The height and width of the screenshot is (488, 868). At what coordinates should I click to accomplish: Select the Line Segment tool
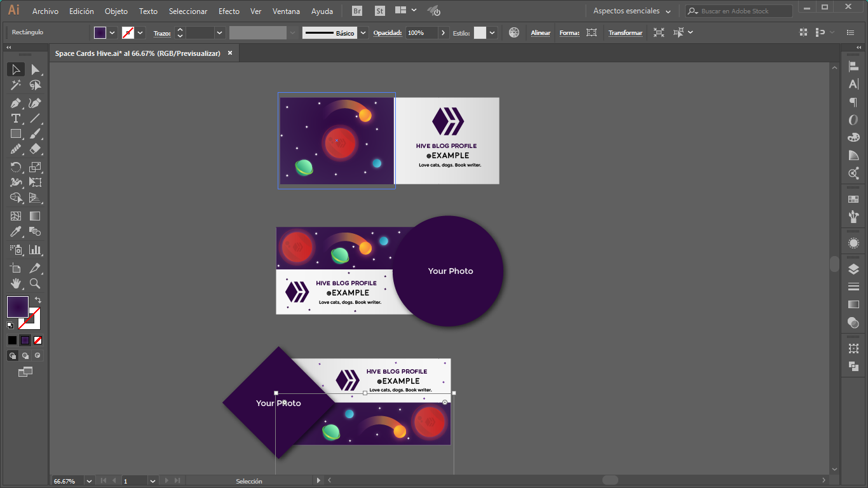[x=35, y=118]
